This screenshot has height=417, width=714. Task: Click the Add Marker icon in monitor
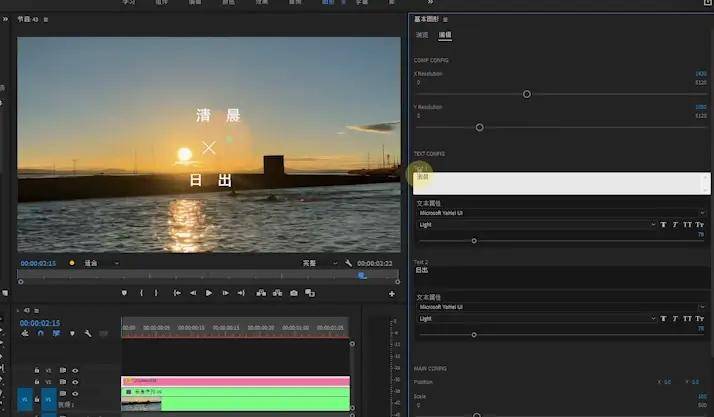coord(124,293)
